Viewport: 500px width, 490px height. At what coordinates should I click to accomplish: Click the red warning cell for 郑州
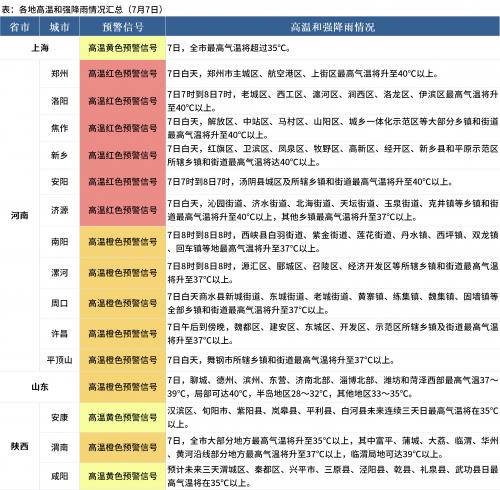(x=123, y=74)
